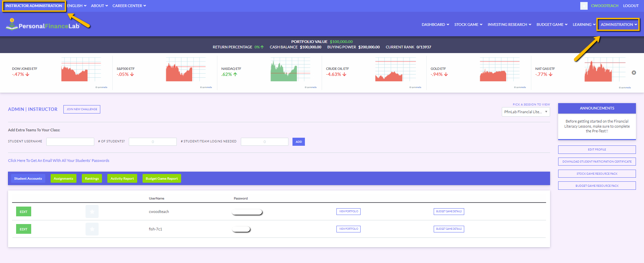Open Stock Game Resource Pack
The width and height of the screenshot is (644, 263).
597,174
